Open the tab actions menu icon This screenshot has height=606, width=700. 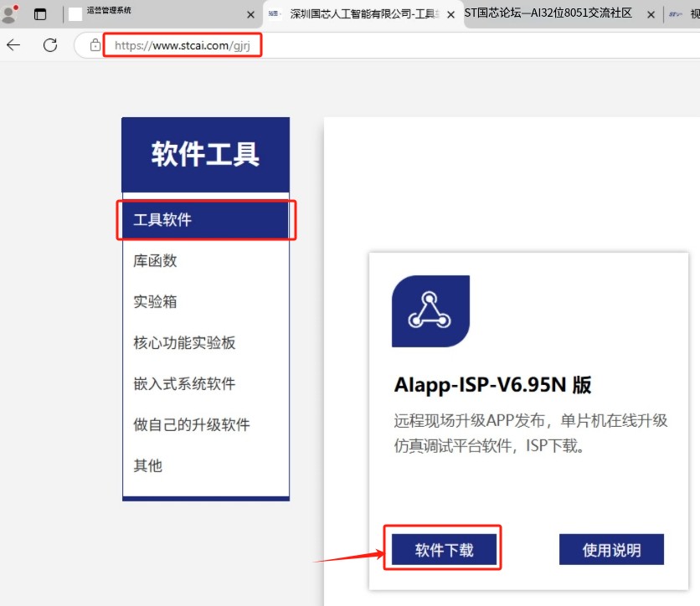click(40, 14)
